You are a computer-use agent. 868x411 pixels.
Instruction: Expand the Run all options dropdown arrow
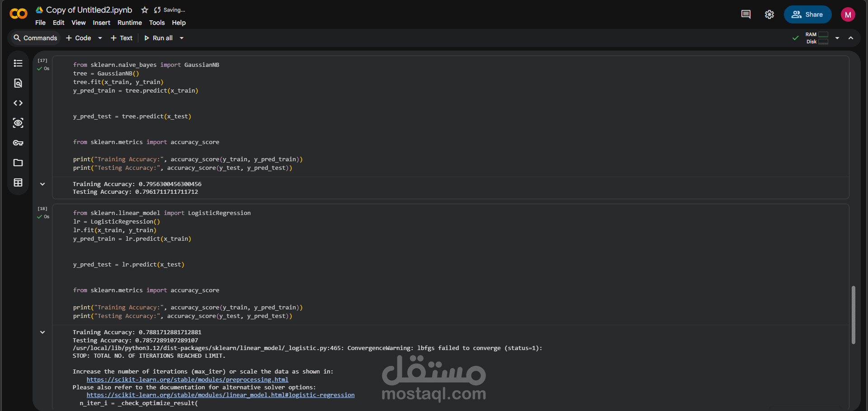[182, 38]
